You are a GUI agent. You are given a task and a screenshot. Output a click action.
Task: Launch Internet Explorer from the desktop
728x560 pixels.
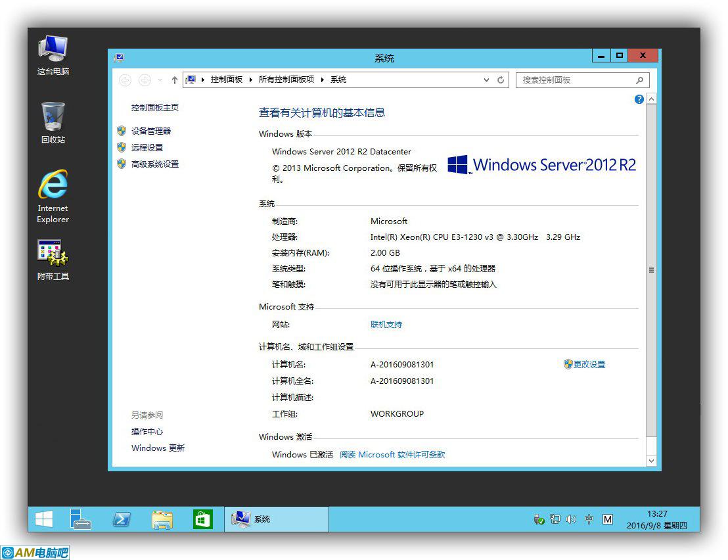[x=53, y=197]
